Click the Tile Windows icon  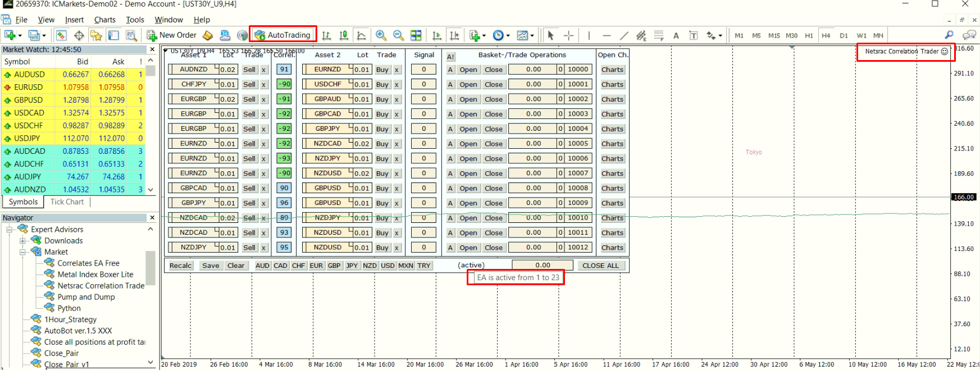(x=416, y=35)
